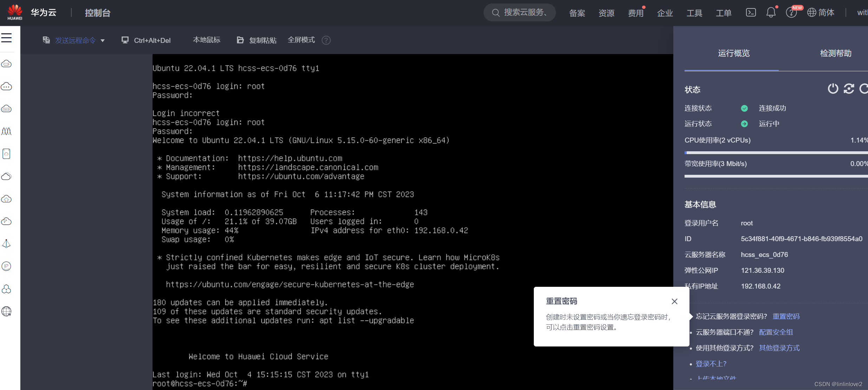Click the elastic public IP 121.36.39.130
868x390 pixels.
click(763, 270)
